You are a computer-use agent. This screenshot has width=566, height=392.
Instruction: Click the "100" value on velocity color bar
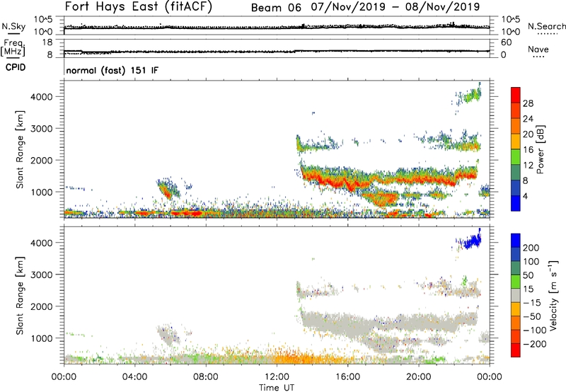[531, 261]
